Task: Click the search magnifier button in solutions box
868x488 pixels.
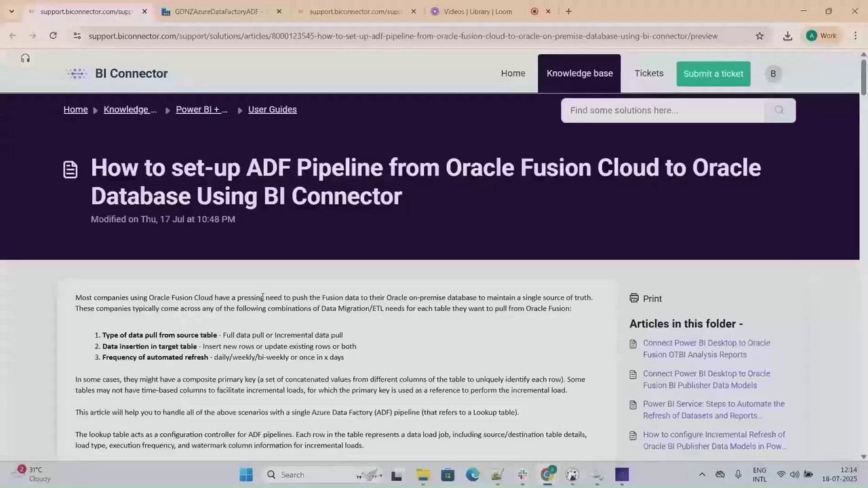Action: (779, 110)
